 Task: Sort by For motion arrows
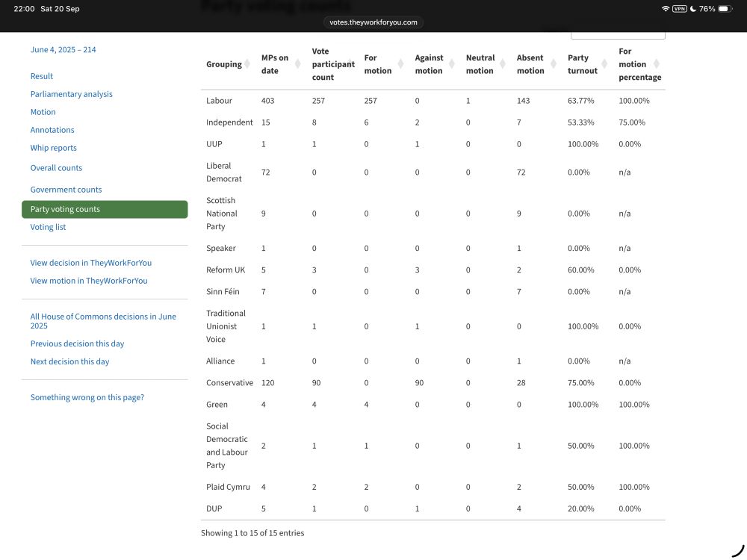pyautogui.click(x=400, y=63)
